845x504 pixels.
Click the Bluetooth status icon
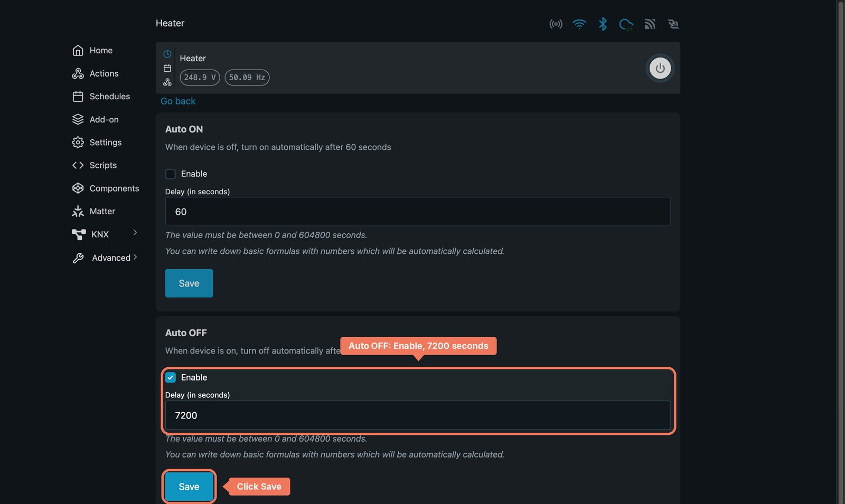pyautogui.click(x=603, y=24)
